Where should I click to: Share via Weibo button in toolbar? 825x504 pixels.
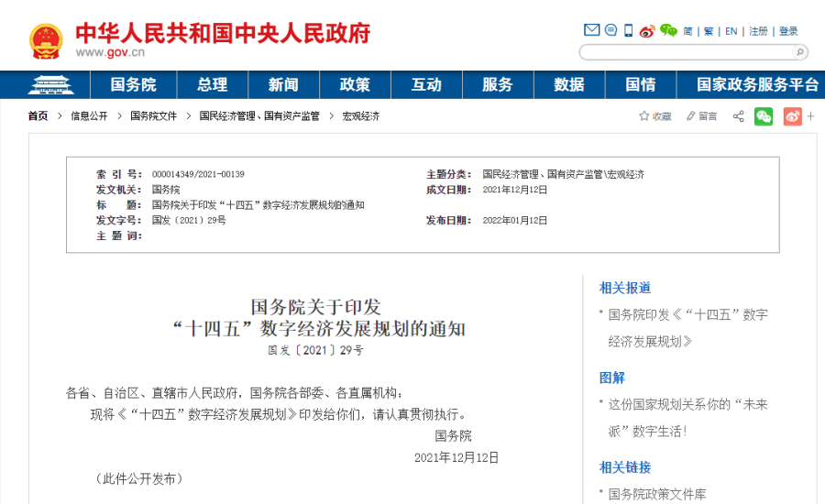pyautogui.click(x=792, y=116)
